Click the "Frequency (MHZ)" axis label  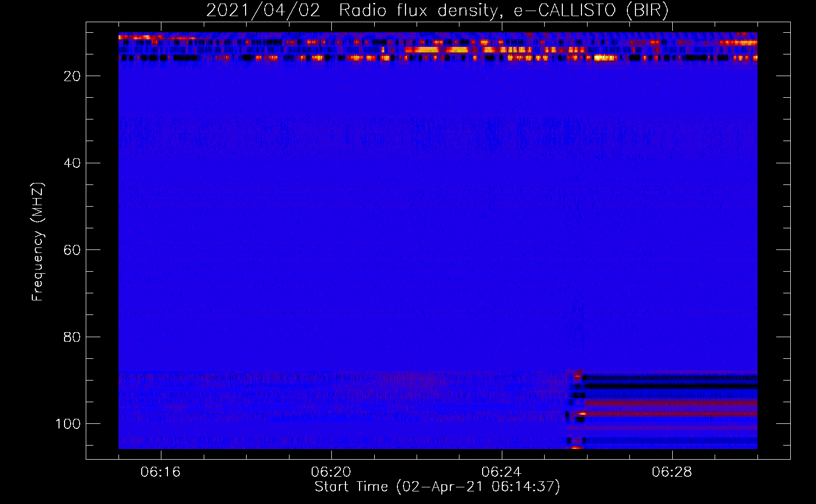tap(38, 241)
